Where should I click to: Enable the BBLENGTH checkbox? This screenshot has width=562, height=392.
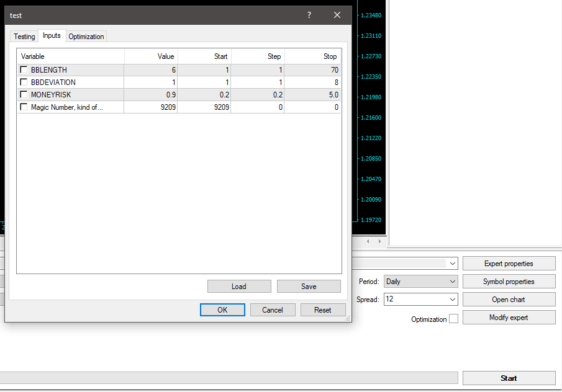(x=24, y=69)
